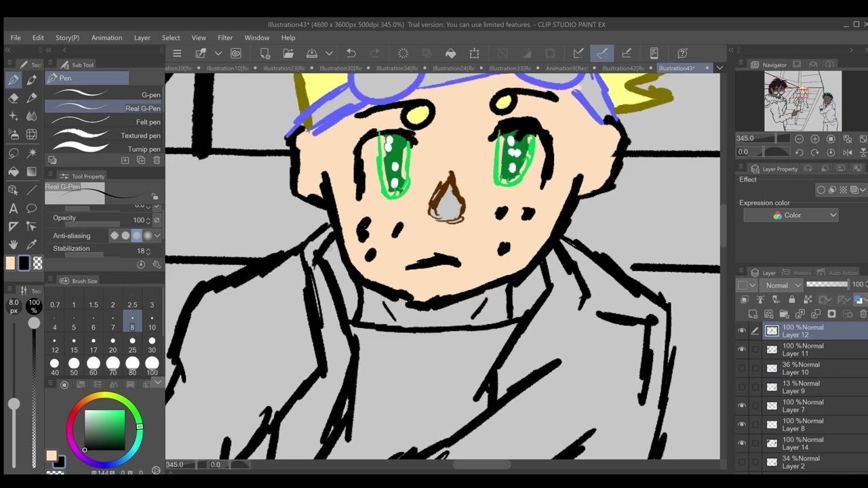
Task: Hide Layer 14 with its eye icon
Action: (742, 443)
